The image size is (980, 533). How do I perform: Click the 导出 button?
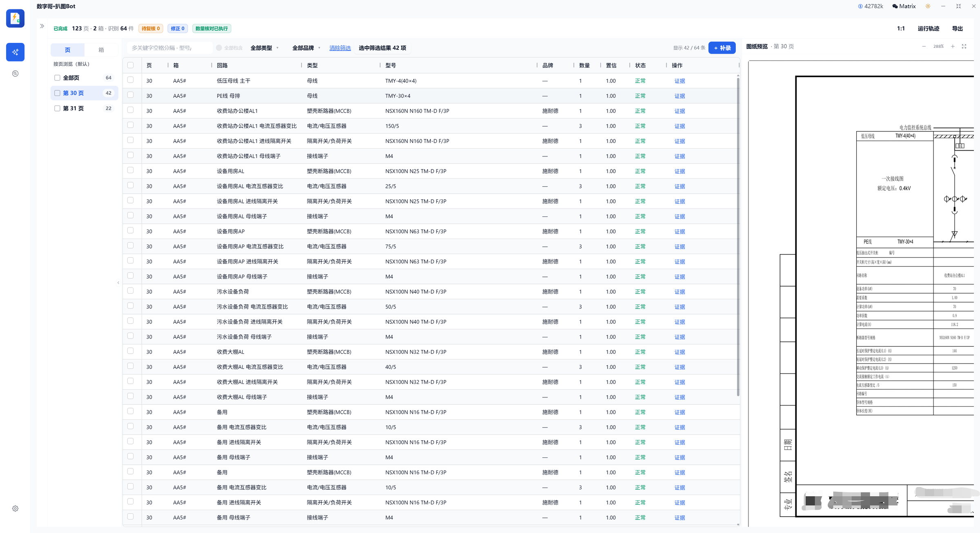tap(957, 29)
